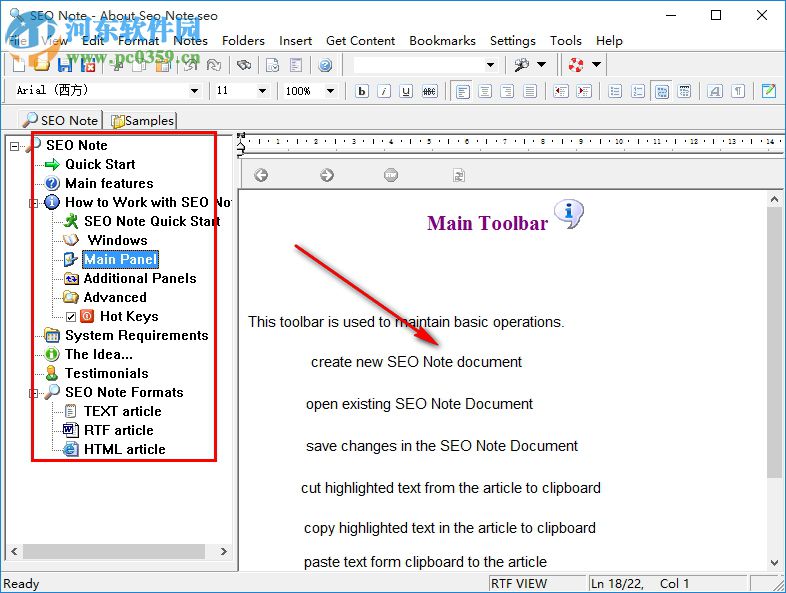
Task: Justify paragraph text
Action: 530,91
